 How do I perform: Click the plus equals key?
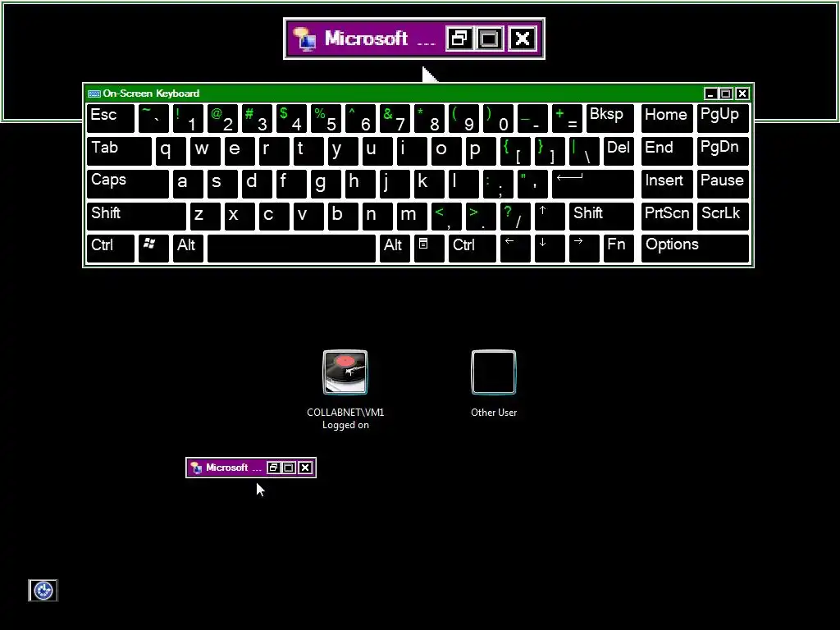pyautogui.click(x=567, y=118)
